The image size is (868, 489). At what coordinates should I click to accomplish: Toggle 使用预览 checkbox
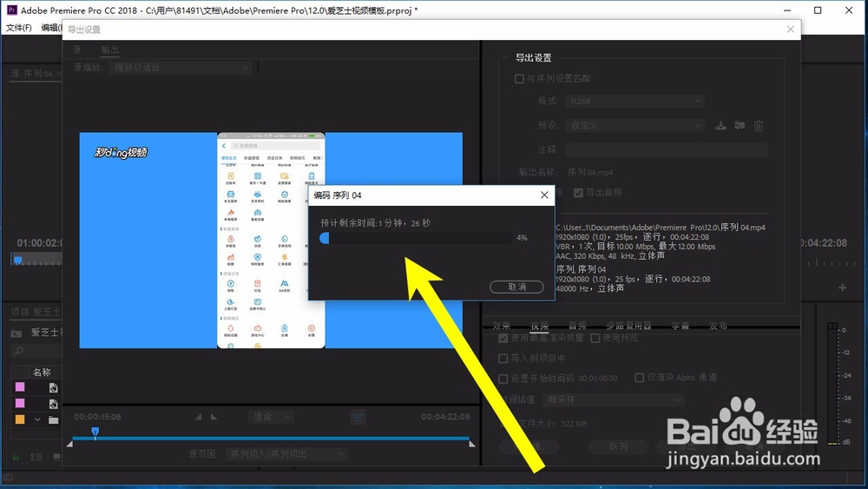pos(595,338)
